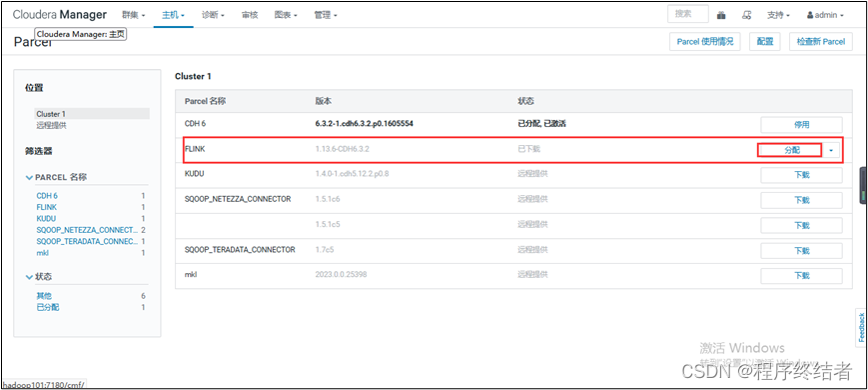The width and height of the screenshot is (868, 390).
Task: Click the 状态 column header
Action: coord(525,101)
